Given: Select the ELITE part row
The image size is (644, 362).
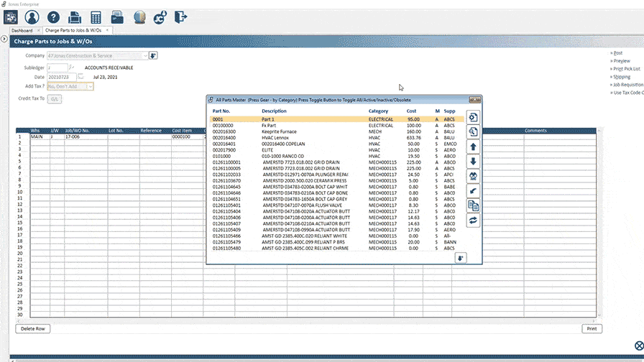Looking at the screenshot, I should 337,150.
